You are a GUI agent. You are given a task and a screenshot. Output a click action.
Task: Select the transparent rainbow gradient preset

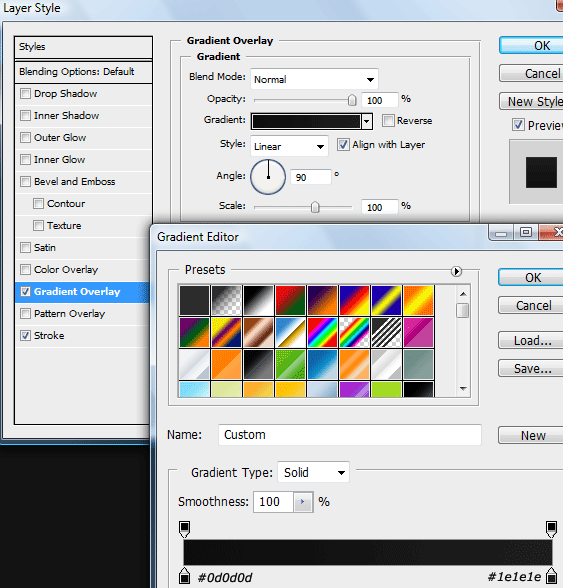point(354,332)
